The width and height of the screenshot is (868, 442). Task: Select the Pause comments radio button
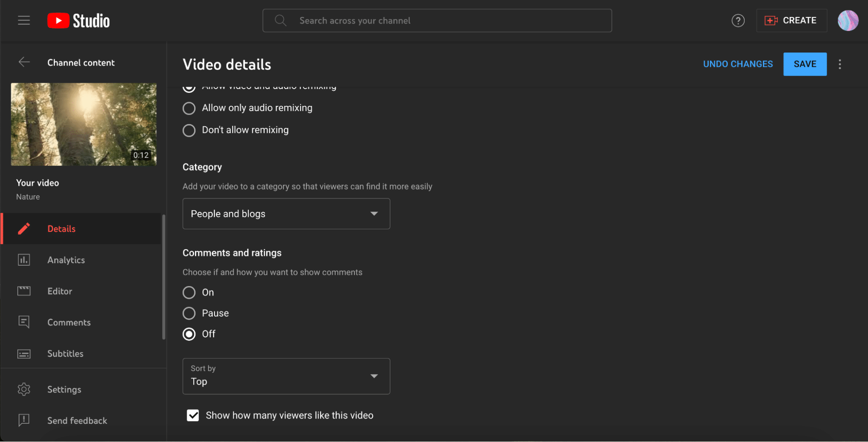tap(189, 313)
